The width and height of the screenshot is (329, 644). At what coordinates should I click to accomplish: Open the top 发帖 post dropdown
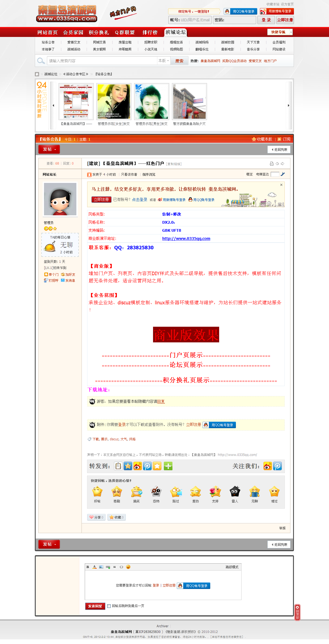click(49, 149)
